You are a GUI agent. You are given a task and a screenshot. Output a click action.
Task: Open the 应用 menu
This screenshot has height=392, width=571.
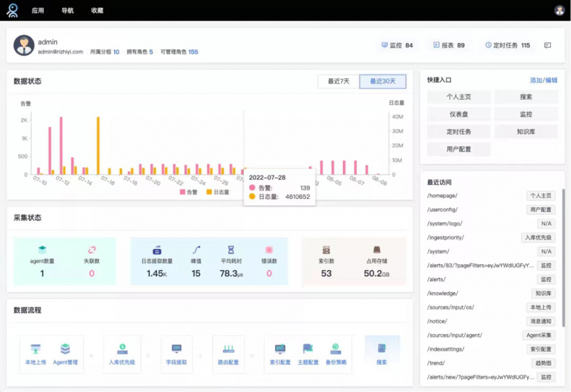[x=38, y=10]
